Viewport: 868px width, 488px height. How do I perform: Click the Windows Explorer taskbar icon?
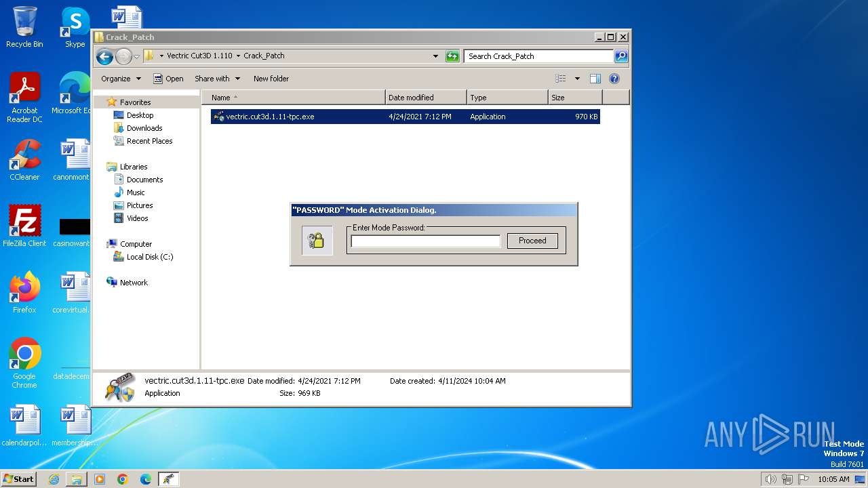coord(77,479)
